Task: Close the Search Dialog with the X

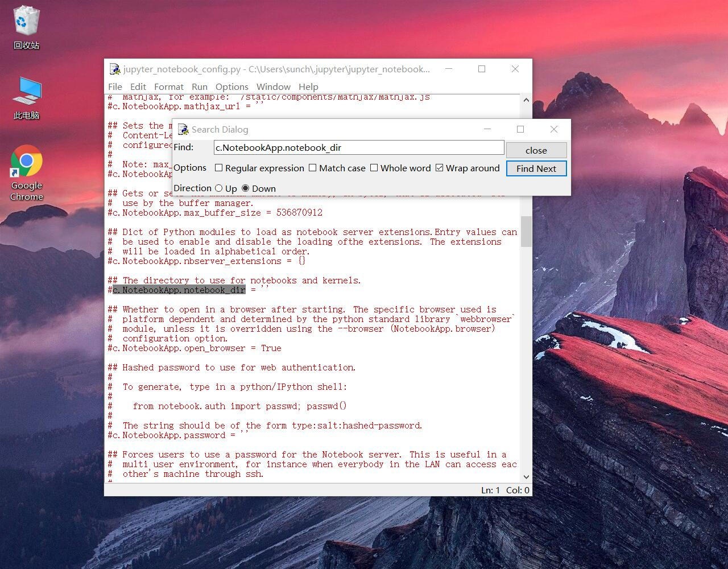Action: pos(554,129)
